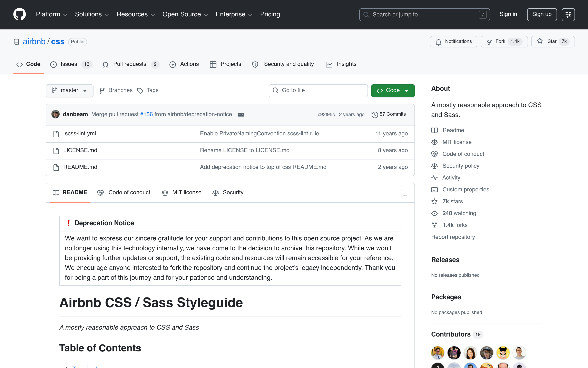Click Report repository link
588x368 pixels.
point(453,237)
